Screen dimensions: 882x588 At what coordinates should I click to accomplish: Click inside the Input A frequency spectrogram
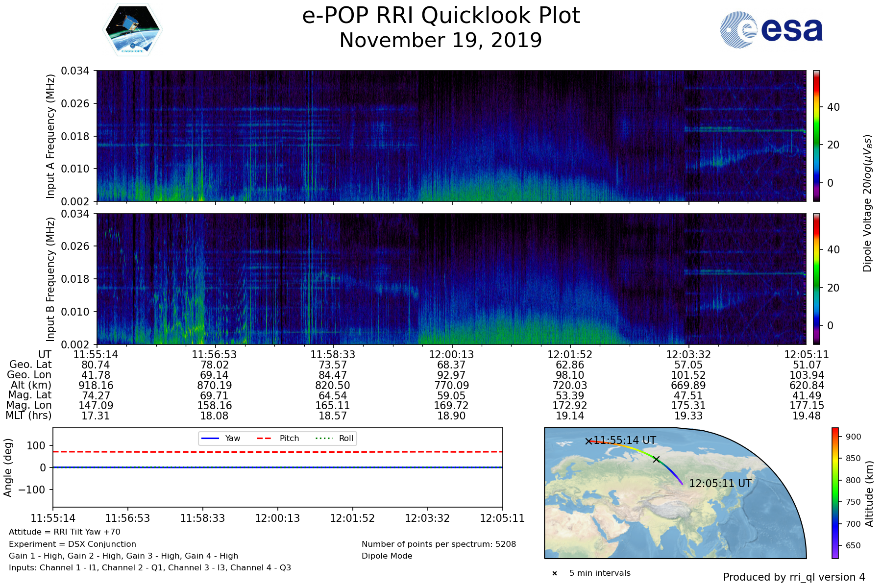[451, 136]
